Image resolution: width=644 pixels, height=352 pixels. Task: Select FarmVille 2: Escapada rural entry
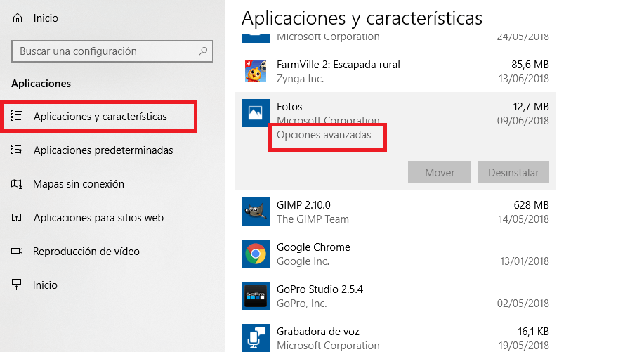click(x=338, y=65)
